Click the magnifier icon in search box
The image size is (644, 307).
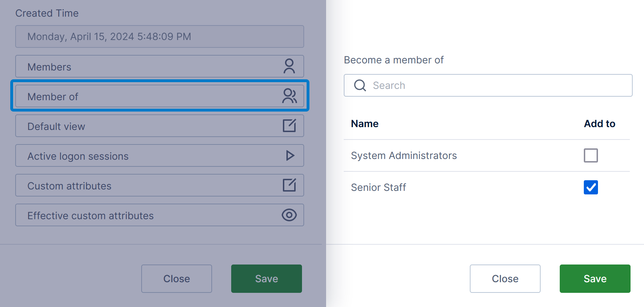point(360,85)
